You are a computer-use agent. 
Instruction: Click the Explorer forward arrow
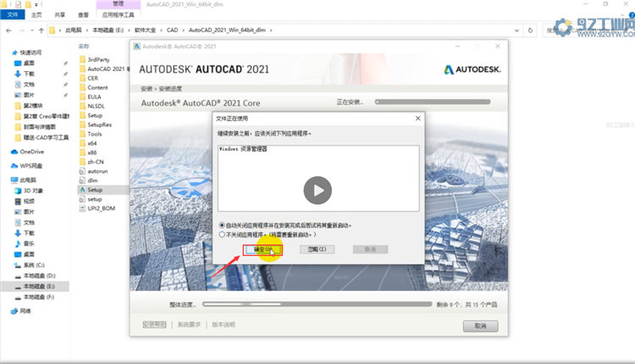[22, 30]
